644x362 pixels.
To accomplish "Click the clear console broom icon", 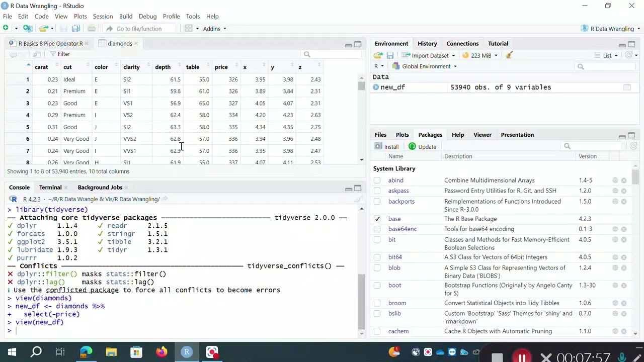I will 358,199.
